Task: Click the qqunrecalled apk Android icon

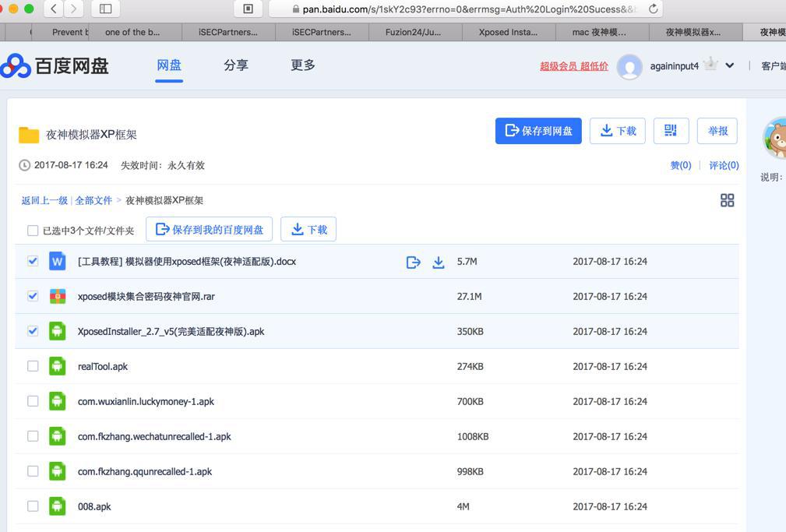Action: (x=57, y=471)
